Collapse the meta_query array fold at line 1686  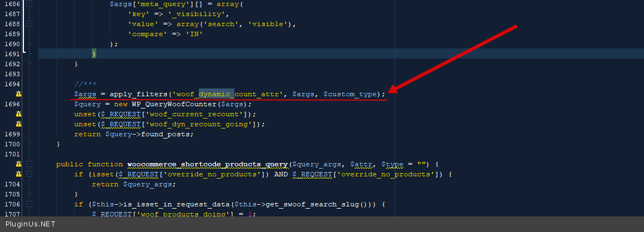pyautogui.click(x=30, y=4)
